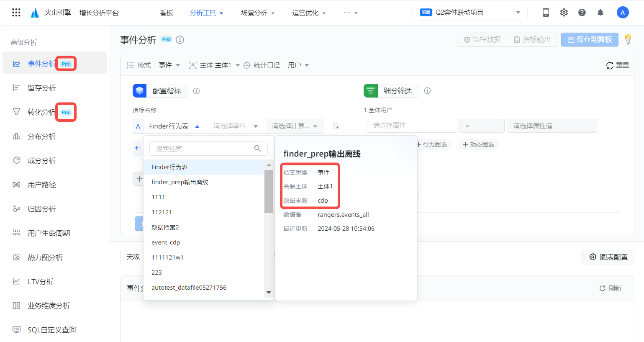644x342 pixels.
Task: Open the 请选择计算... dropdown
Action: pos(295,126)
